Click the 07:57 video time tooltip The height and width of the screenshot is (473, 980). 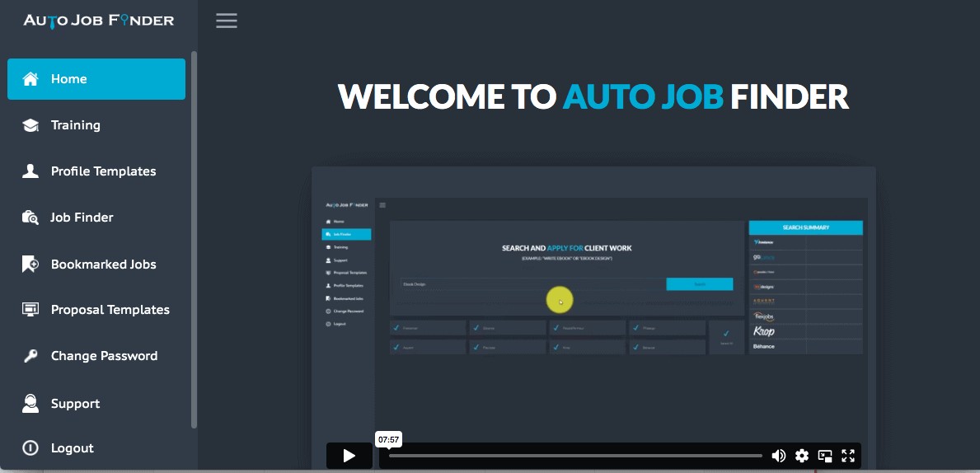(388, 440)
